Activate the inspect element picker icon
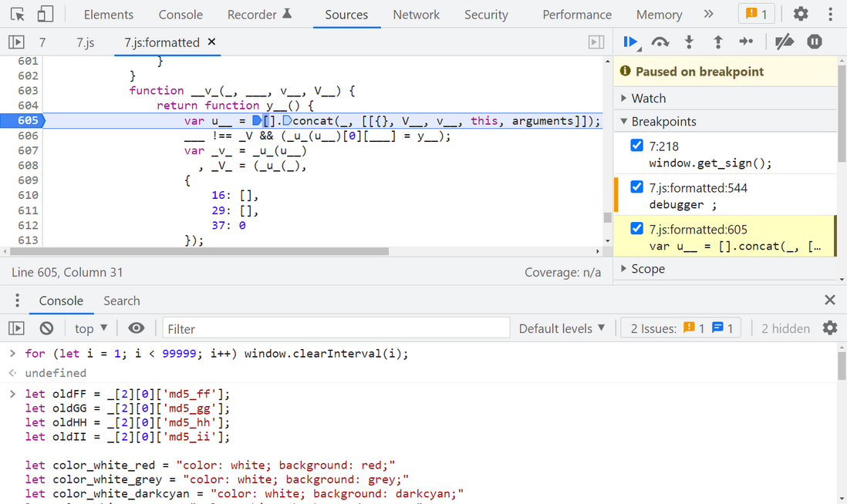Viewport: 847px width, 504px height. 17,14
